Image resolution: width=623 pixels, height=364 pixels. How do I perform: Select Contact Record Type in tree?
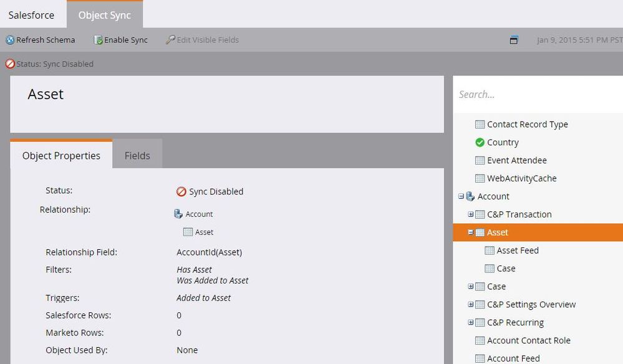point(527,124)
